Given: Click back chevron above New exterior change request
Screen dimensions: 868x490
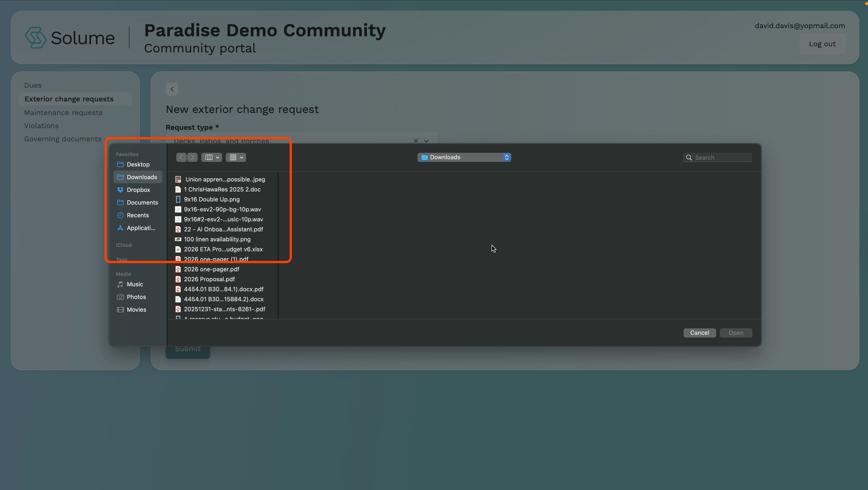Looking at the screenshot, I should 172,89.
